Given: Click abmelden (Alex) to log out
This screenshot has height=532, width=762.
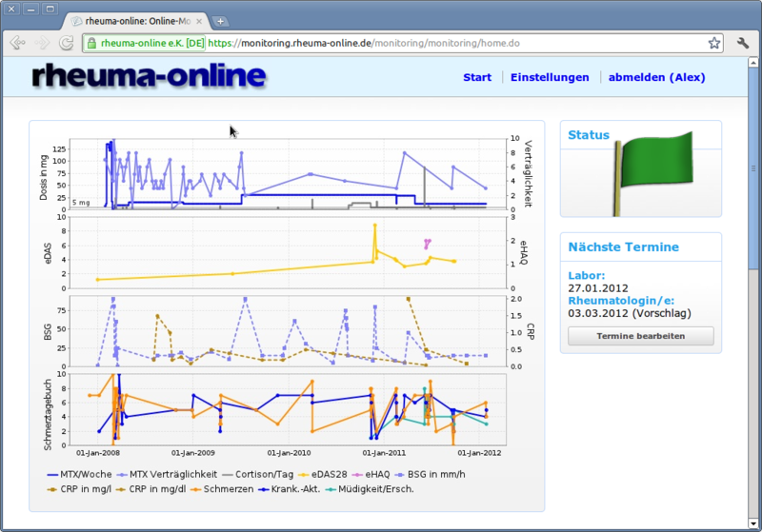Looking at the screenshot, I should click(656, 77).
